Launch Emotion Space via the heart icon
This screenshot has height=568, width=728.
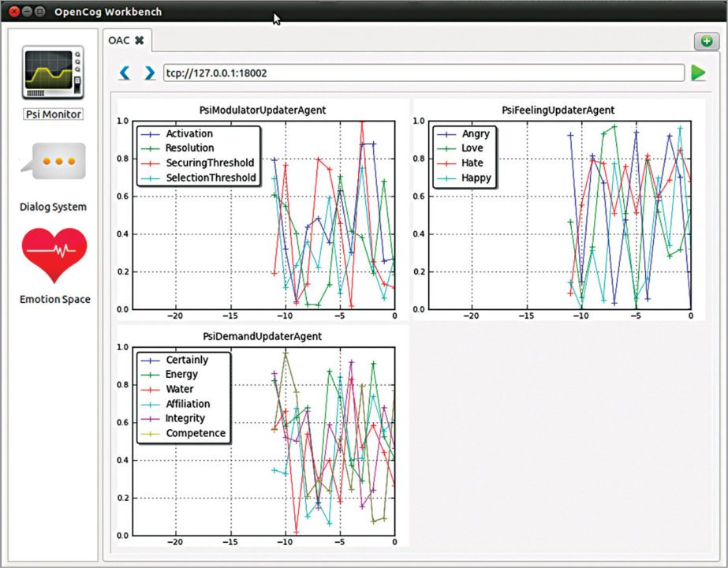coord(54,255)
